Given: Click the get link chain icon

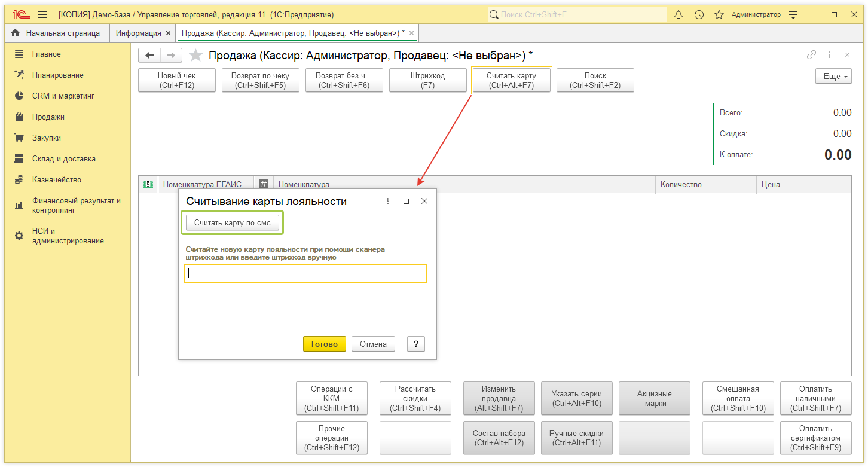Looking at the screenshot, I should click(811, 55).
